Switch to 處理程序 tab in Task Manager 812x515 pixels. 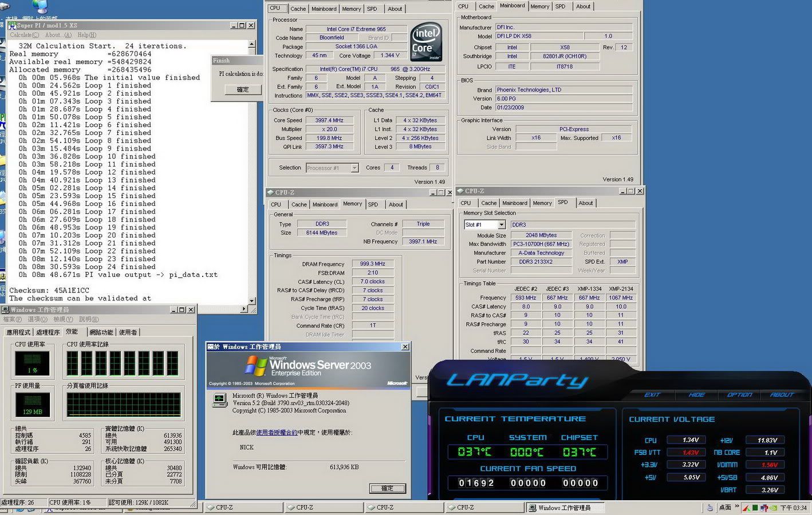48,332
